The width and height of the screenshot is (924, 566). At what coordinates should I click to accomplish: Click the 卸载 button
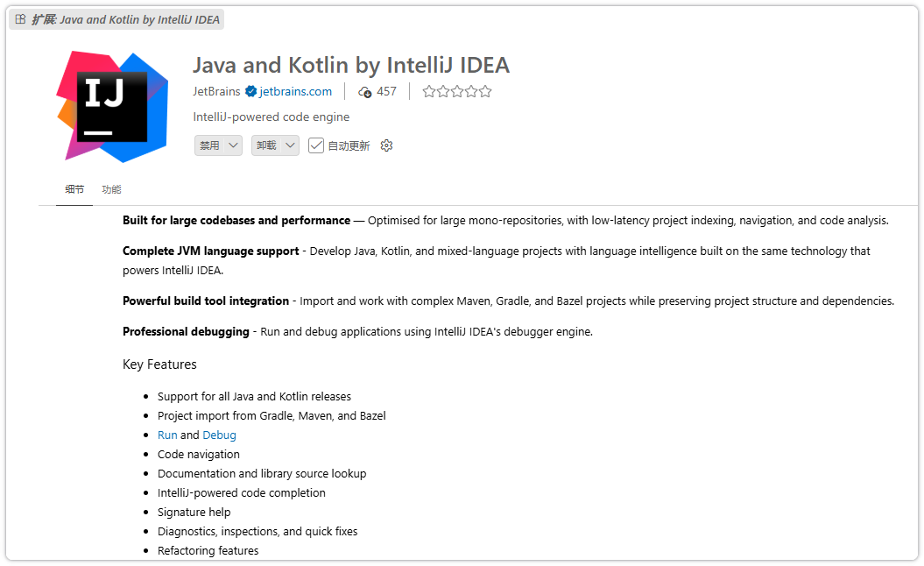[266, 145]
